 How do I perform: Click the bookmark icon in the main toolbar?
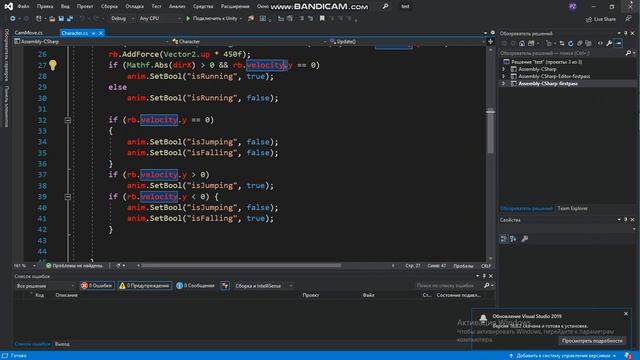(x=322, y=18)
